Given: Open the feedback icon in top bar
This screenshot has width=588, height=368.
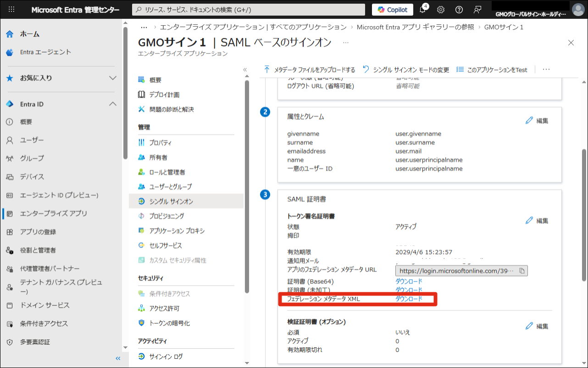Looking at the screenshot, I should [x=477, y=10].
